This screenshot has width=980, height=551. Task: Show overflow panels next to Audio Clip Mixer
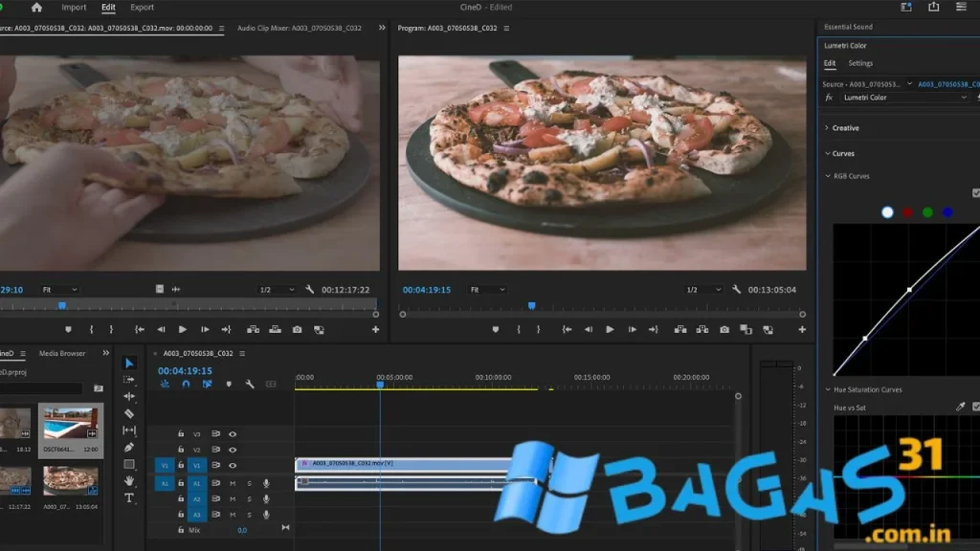(382, 28)
